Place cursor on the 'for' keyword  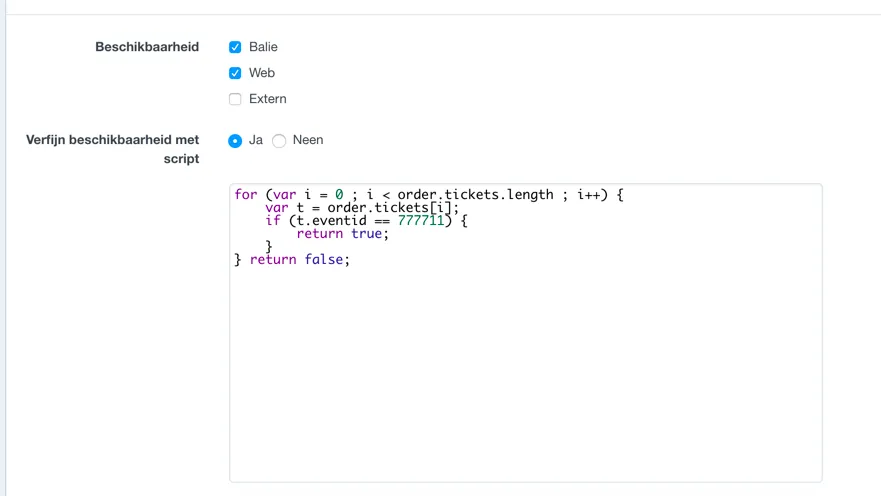[245, 195]
